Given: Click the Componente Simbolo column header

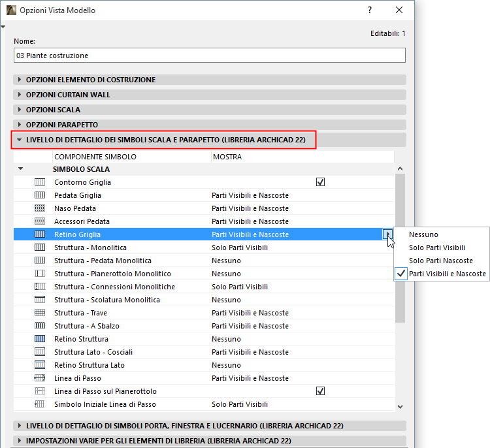Looking at the screenshot, I should (131, 157).
